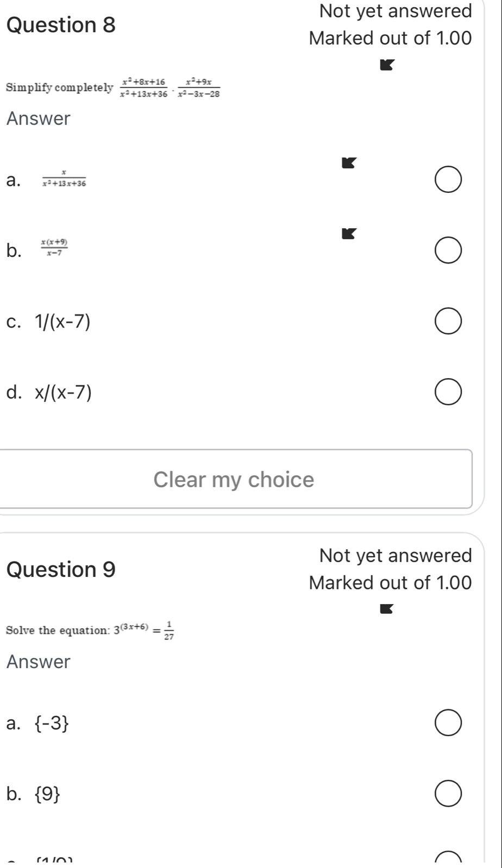Click the exponential equation in Question 9
The height and width of the screenshot is (868, 502).
[143, 630]
